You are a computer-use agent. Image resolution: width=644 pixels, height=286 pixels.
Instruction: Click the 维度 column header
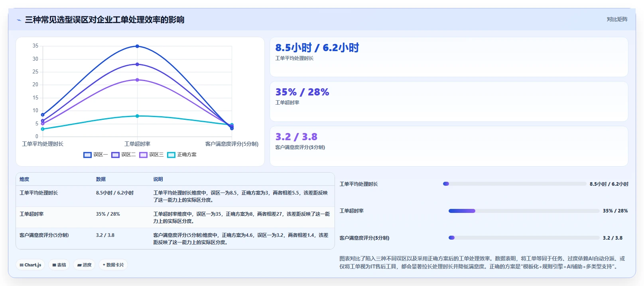click(24, 179)
